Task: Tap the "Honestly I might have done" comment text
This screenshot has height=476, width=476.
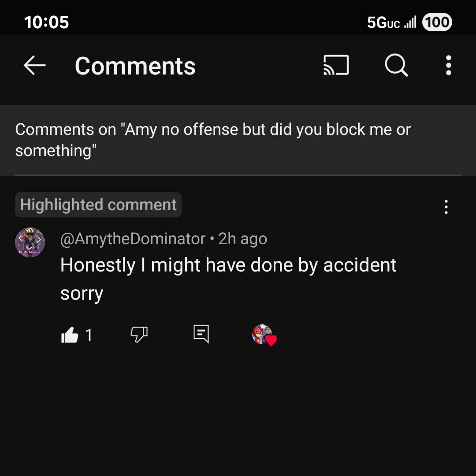Action: 228,279
